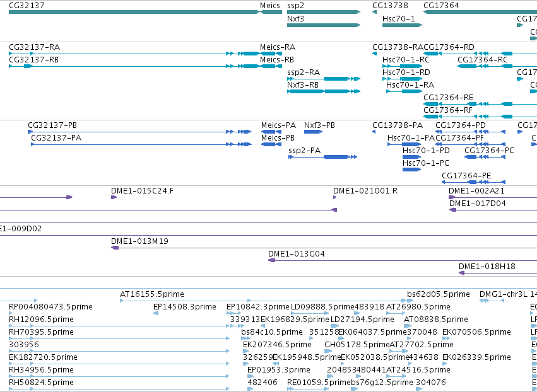The height and width of the screenshot is (392, 537).
Task: Select the ssp2-RA transcript label
Action: coord(304,72)
